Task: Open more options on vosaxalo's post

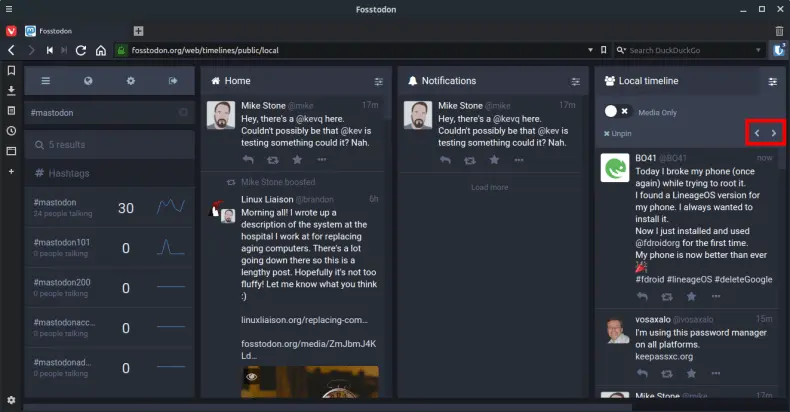Action: tap(716, 374)
